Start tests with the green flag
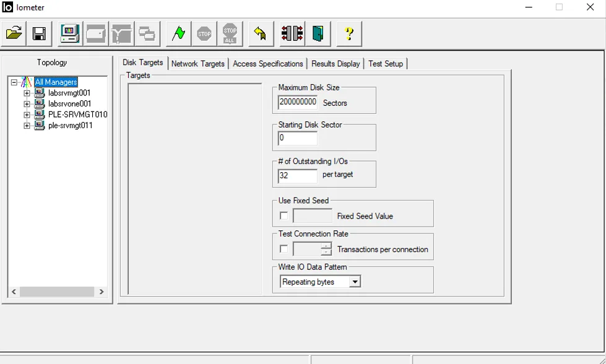The image size is (606, 364). [178, 33]
